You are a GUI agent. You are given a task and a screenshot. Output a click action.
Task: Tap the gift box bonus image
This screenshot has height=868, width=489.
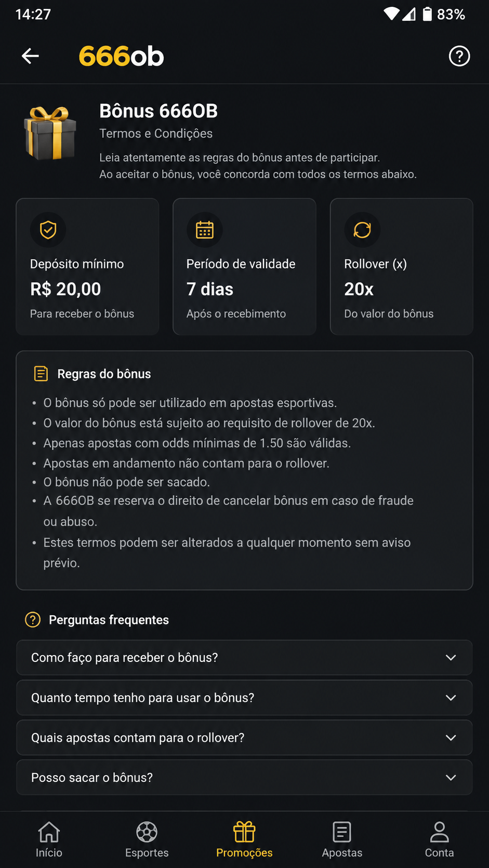click(50, 132)
